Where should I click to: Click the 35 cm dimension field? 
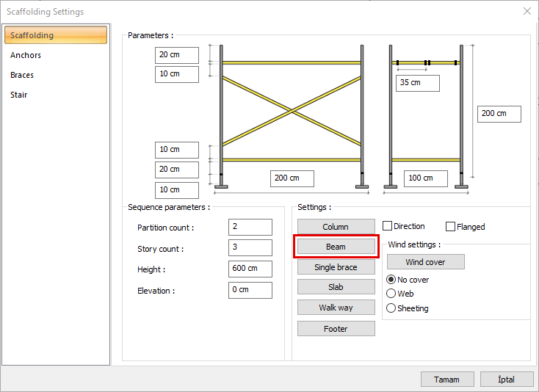click(x=417, y=83)
